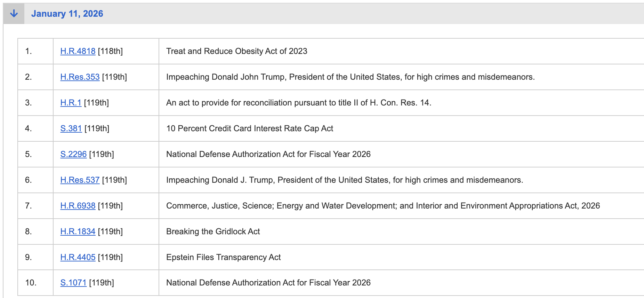Click the Commerce, Justice, Science appropriations title
The width and height of the screenshot is (644, 298).
coord(383,206)
